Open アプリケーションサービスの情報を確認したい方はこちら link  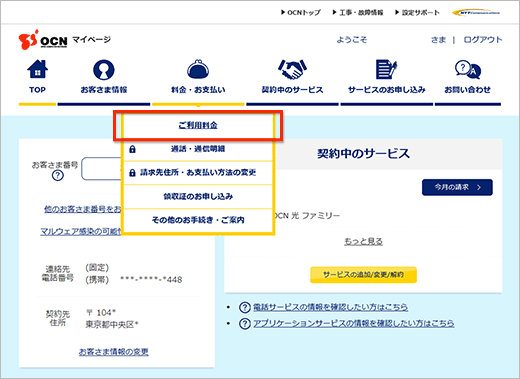(x=353, y=323)
